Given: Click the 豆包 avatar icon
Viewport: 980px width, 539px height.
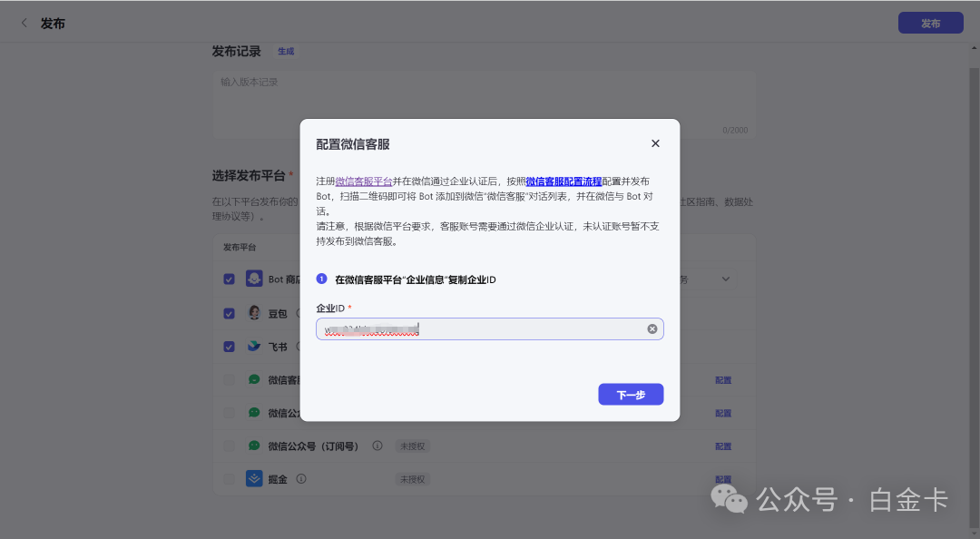Looking at the screenshot, I should pos(254,313).
